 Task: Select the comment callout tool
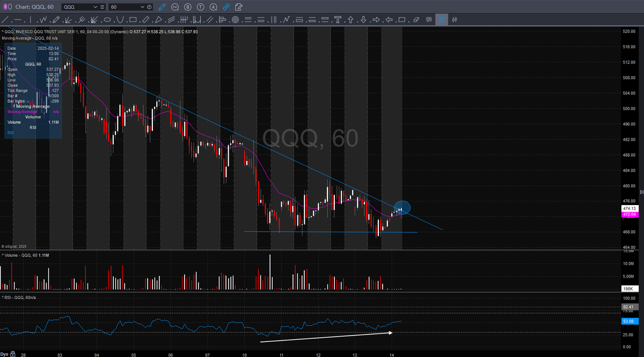click(x=428, y=20)
